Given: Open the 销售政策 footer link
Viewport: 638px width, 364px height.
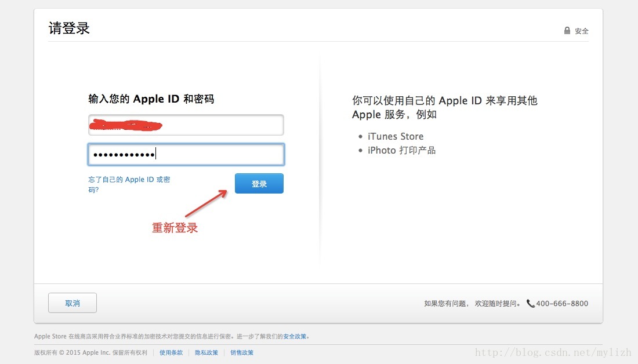Looking at the screenshot, I should [x=242, y=352].
